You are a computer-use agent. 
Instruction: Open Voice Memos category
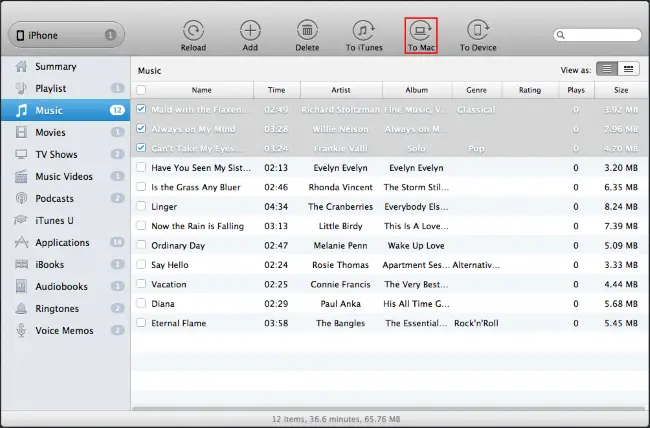tap(65, 330)
